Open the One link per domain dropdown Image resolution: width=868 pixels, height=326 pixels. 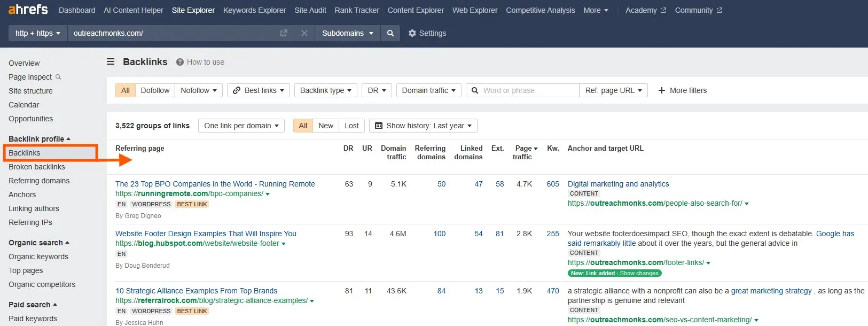coord(241,126)
